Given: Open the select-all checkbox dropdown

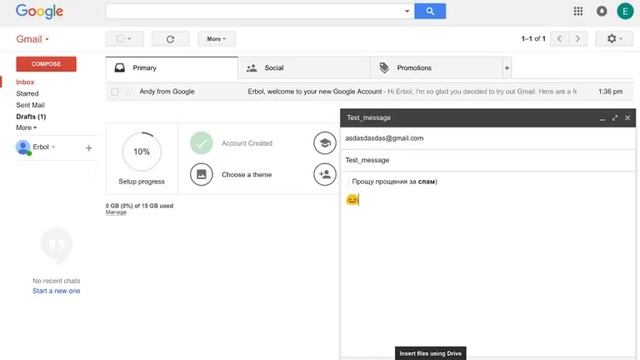Looking at the screenshot, I should [124, 39].
